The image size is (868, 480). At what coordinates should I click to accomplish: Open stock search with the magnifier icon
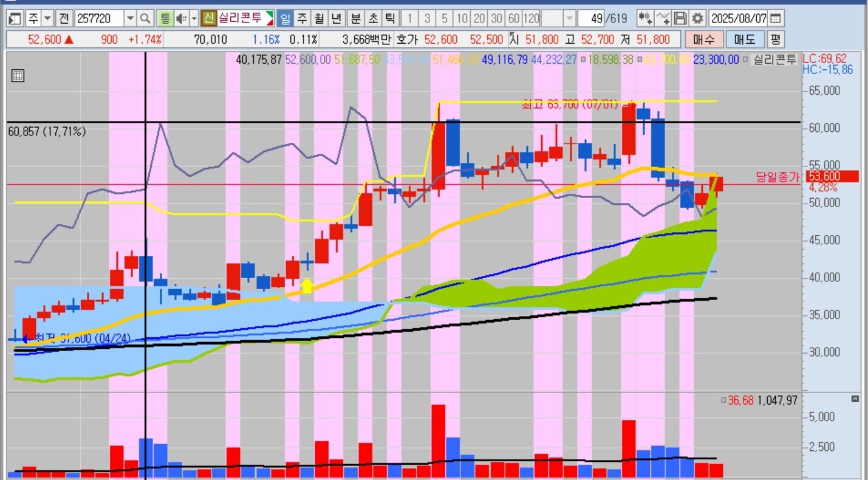[x=145, y=18]
